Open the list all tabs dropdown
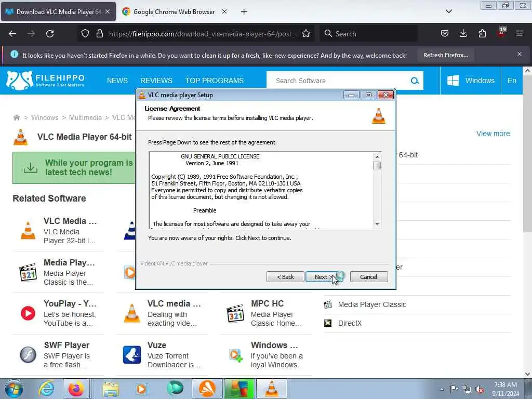 (448, 11)
